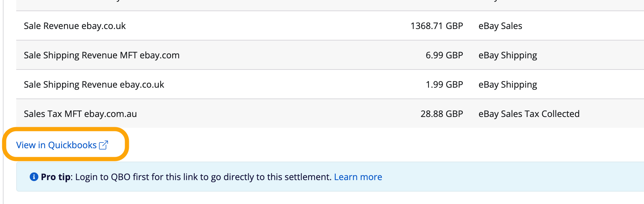
Task: Select Sale Shipping Revenue ebay.co.uk row
Action: [330, 84]
